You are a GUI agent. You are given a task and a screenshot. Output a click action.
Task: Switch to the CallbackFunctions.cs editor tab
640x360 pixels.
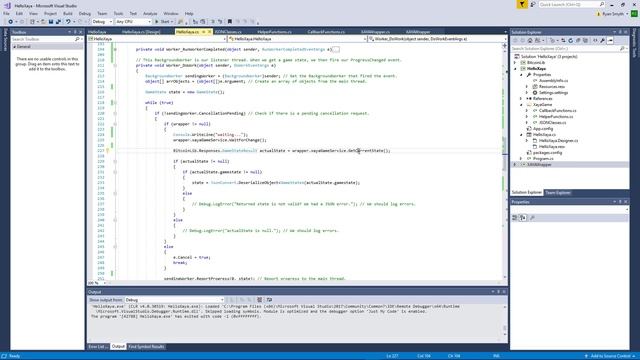(326, 32)
